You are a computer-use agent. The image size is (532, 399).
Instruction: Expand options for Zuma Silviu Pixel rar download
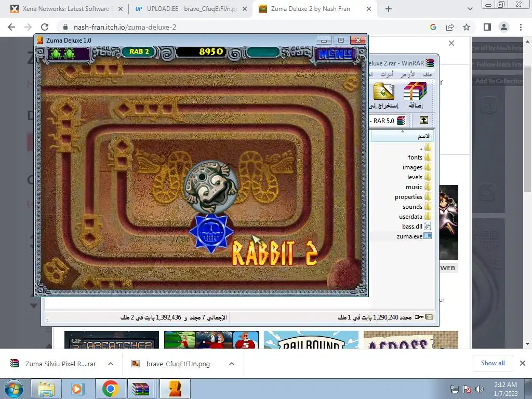pos(111,364)
